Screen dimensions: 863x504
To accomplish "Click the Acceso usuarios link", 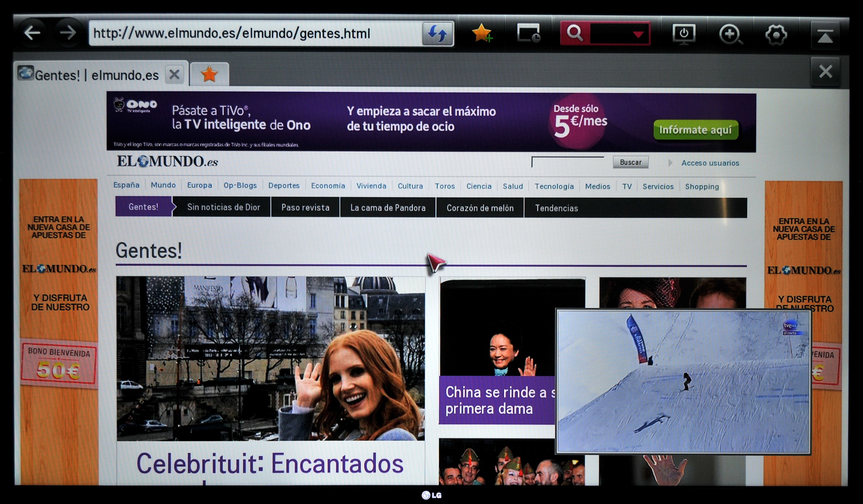I will coord(709,163).
